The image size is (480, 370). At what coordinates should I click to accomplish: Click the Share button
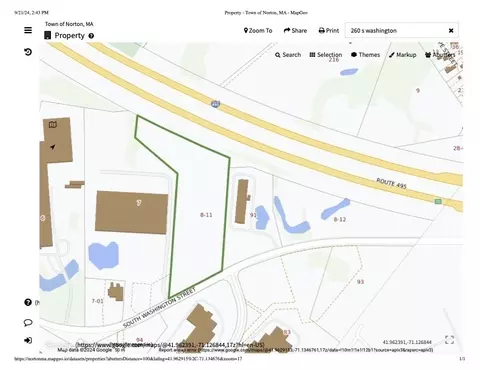(x=295, y=31)
